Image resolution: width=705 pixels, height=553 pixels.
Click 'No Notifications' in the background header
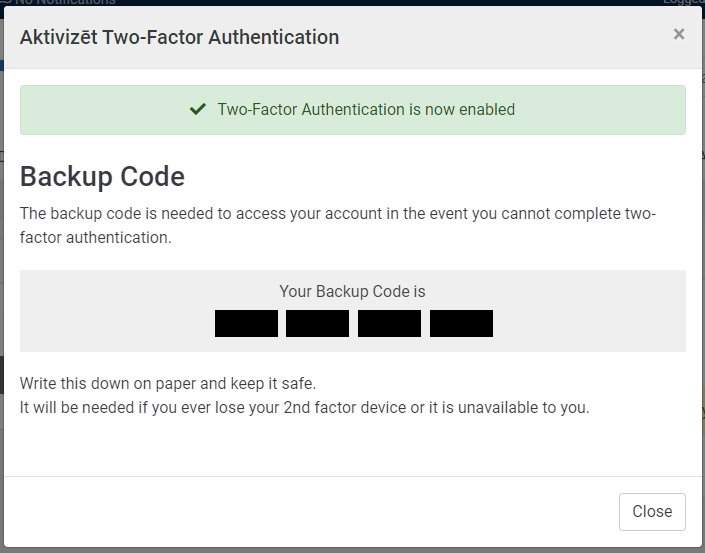pos(65,3)
